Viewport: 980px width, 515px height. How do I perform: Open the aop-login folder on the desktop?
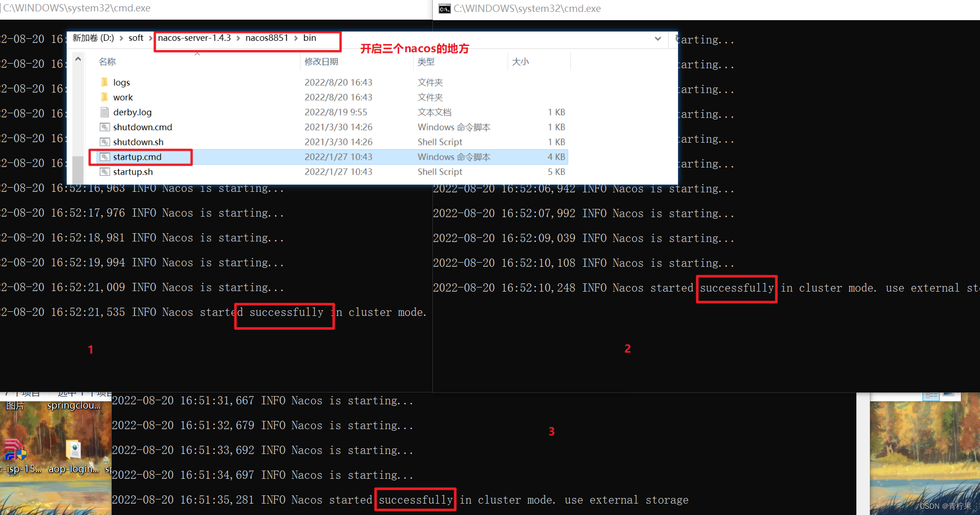point(73,450)
